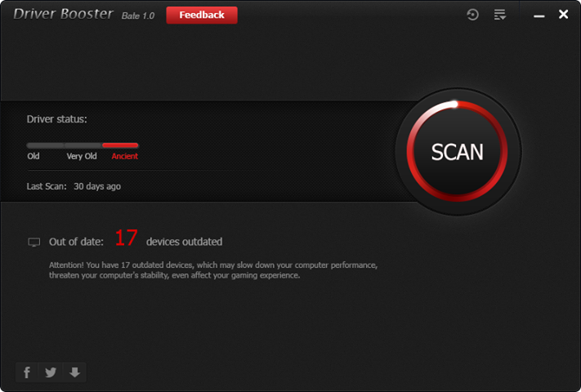
Task: Click the 'Out of date:' label
Action: (x=76, y=242)
